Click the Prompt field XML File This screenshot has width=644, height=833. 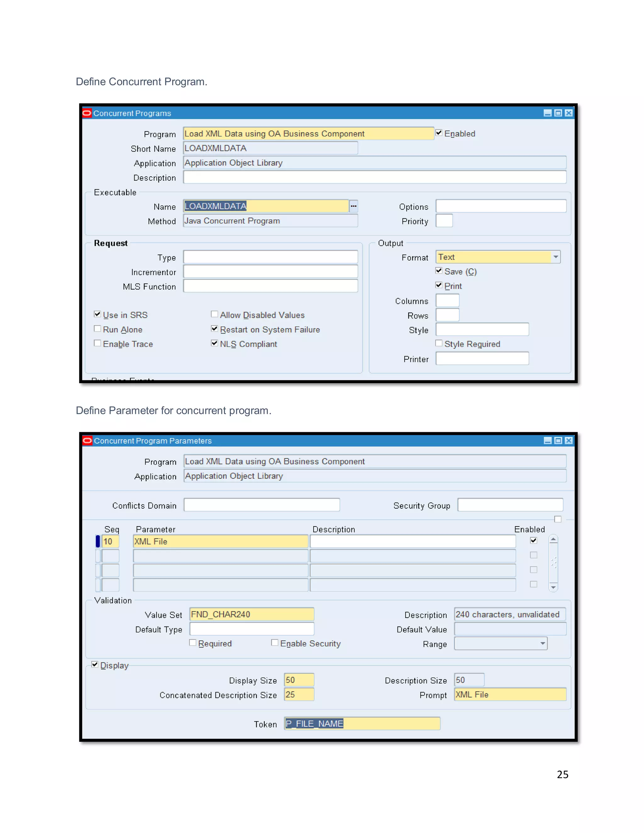click(510, 694)
